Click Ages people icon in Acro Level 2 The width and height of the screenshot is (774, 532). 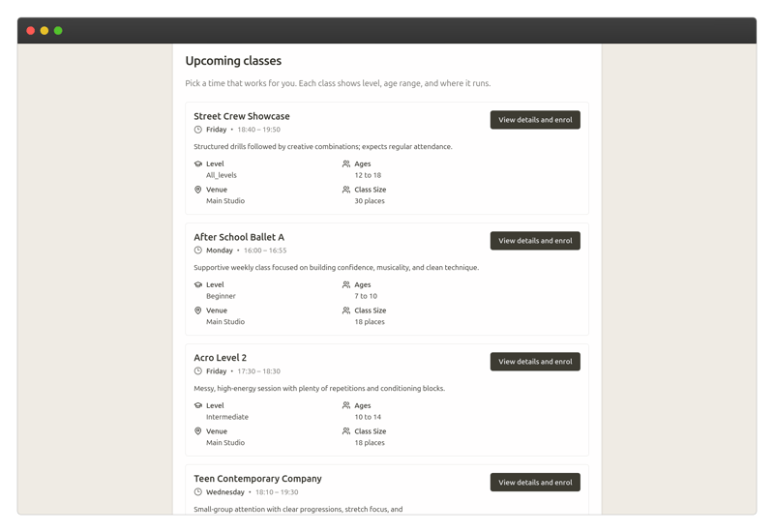(346, 405)
